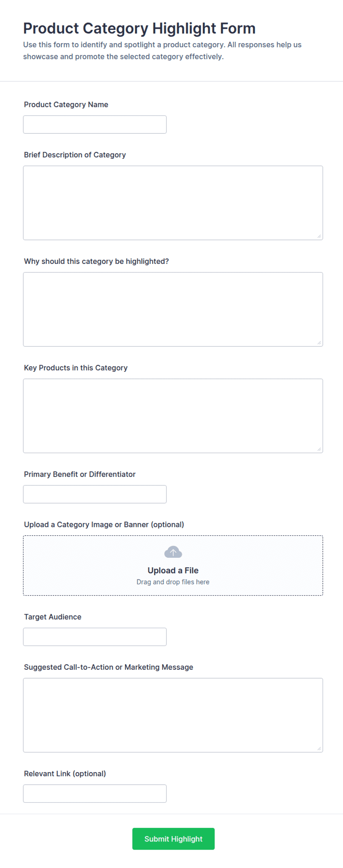Click the Target Audience label
The width and height of the screenshot is (343, 868).
coord(53,617)
